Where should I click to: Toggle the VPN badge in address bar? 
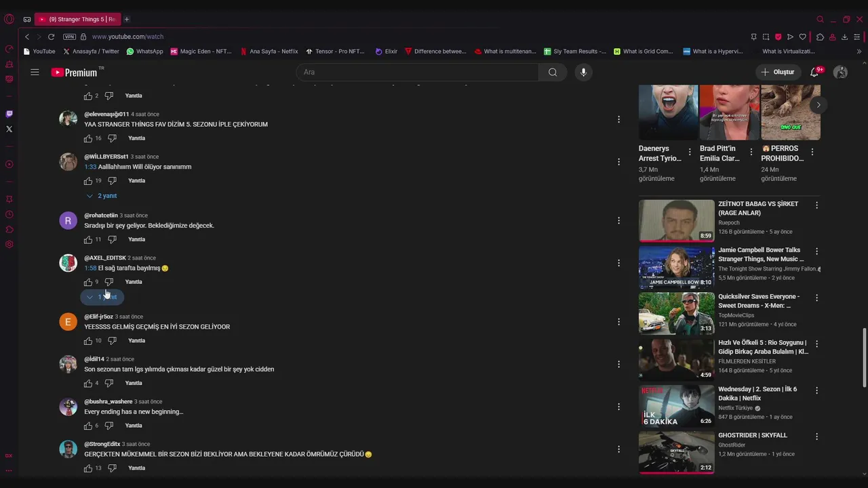tap(69, 37)
